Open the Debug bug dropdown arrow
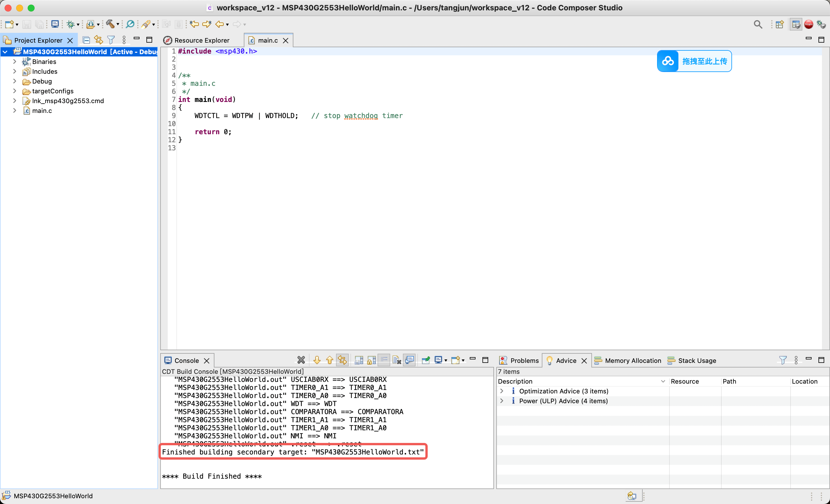The width and height of the screenshot is (830, 504). (x=78, y=24)
